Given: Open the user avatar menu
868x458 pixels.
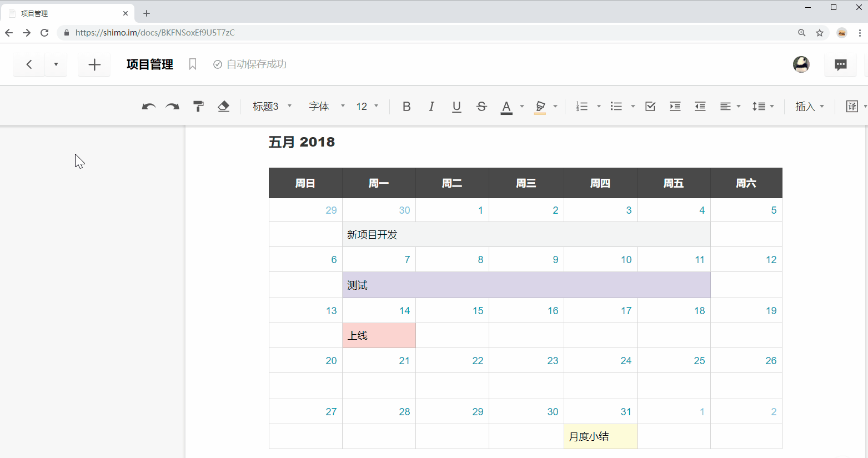Looking at the screenshot, I should tap(801, 64).
